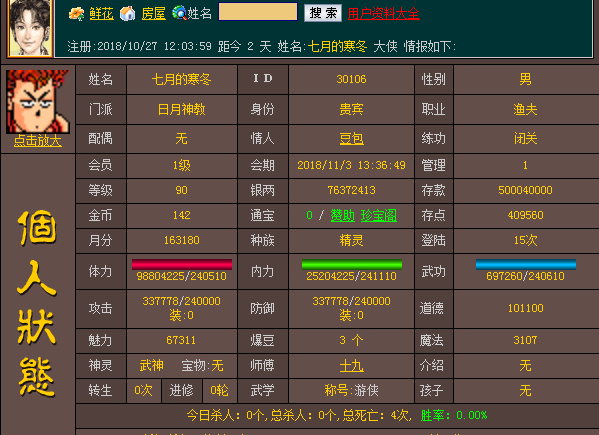The image size is (599, 435).
Task: Select the level value 90
Action: pos(182,190)
